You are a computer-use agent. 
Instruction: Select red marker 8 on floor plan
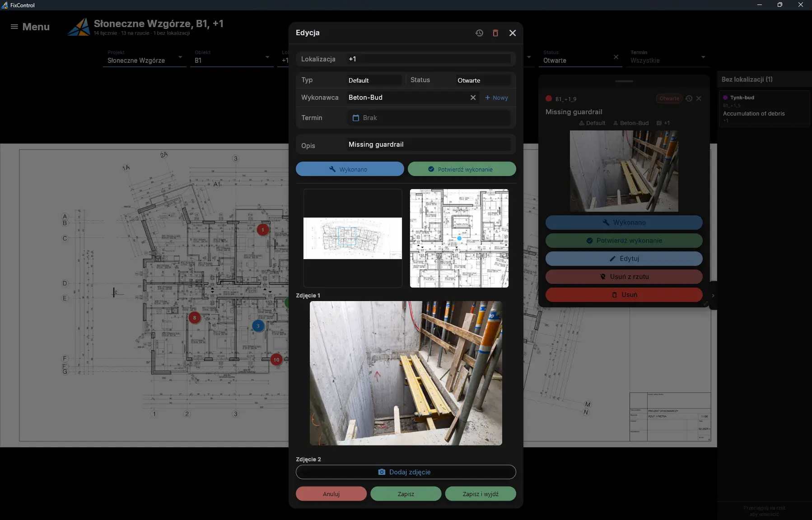tap(195, 318)
